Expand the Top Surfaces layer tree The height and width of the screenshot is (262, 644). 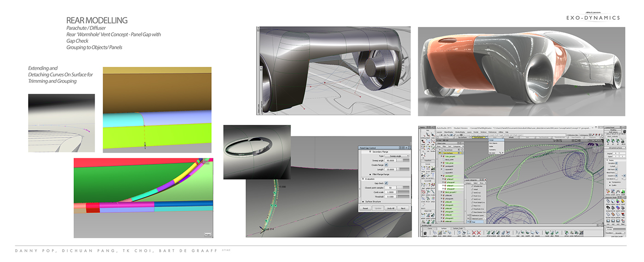point(440,150)
